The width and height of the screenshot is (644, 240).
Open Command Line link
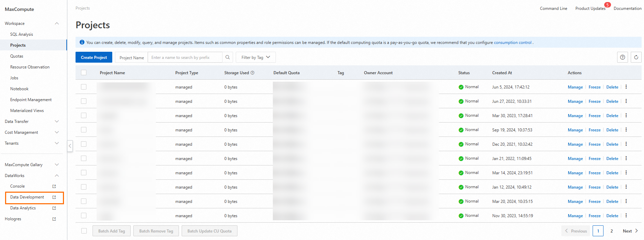point(554,9)
